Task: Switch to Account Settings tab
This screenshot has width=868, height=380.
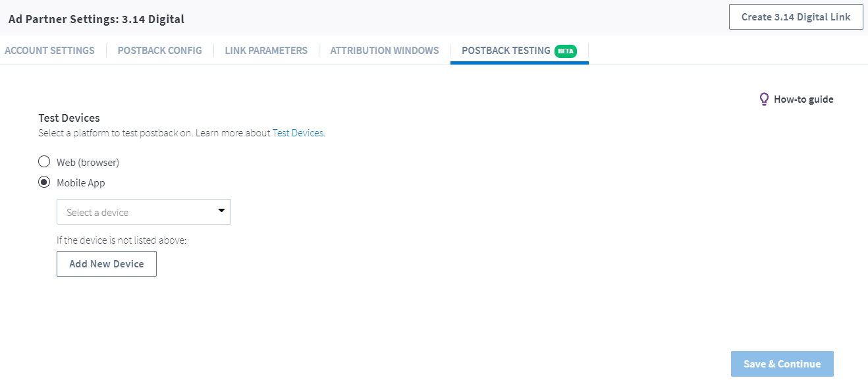Action: tap(49, 50)
